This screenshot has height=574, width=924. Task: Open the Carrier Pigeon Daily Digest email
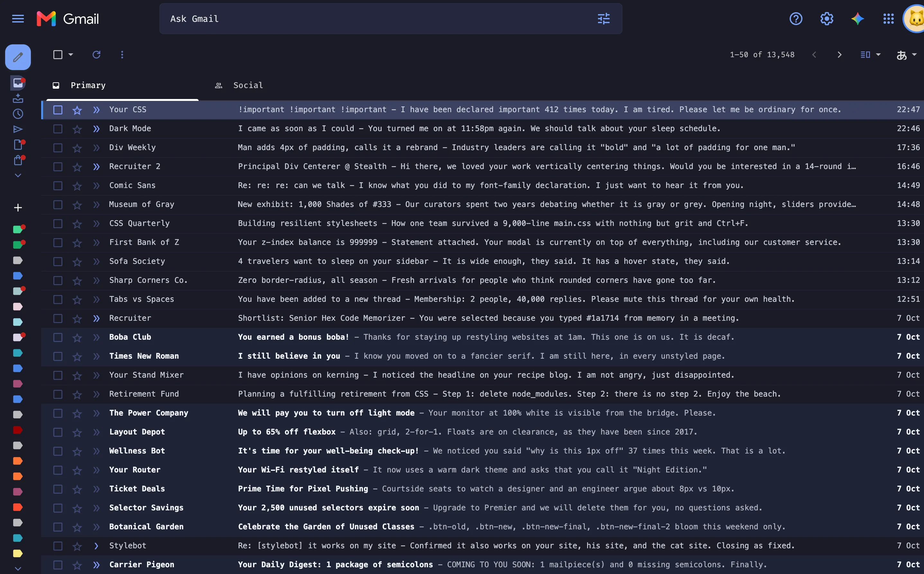pos(482,565)
